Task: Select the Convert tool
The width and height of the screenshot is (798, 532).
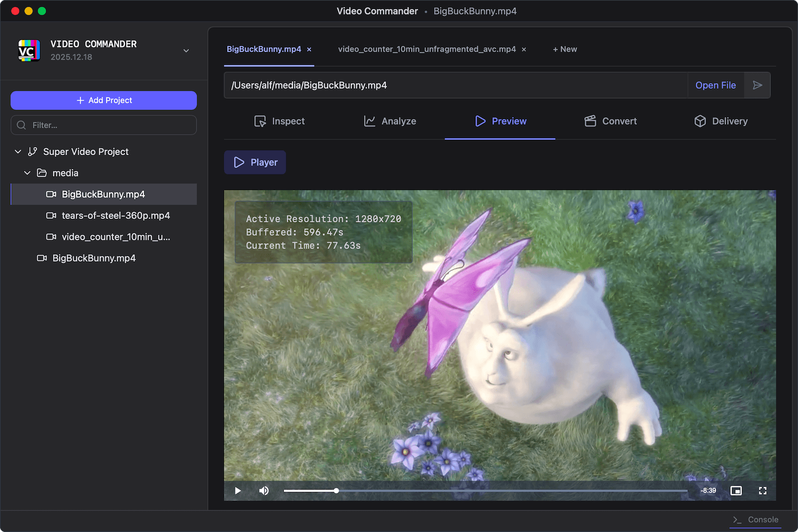Action: point(610,121)
